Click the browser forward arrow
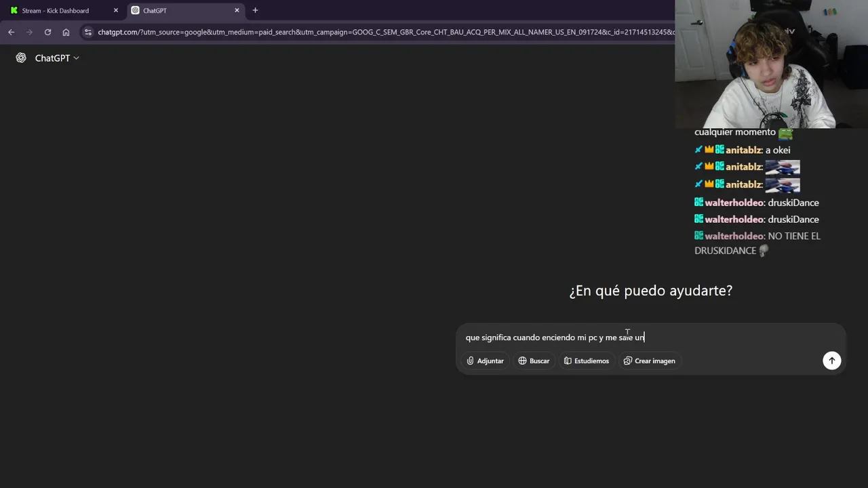 [29, 32]
